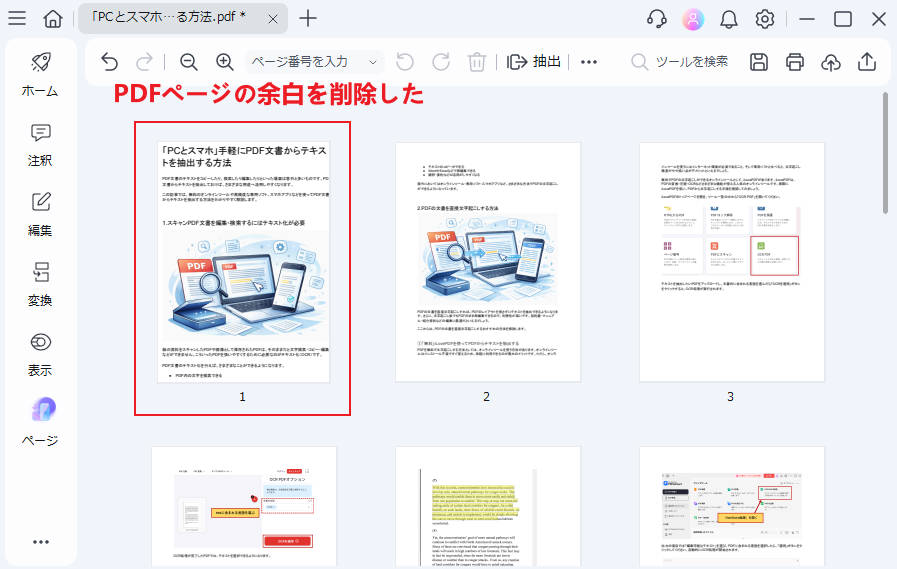Delete selected page with trash icon
The width and height of the screenshot is (897, 569).
point(477,61)
